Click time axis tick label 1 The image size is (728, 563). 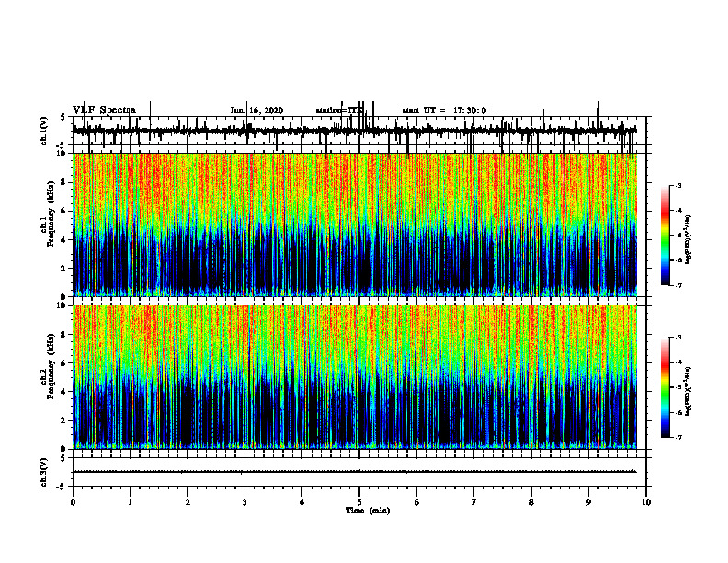130,502
